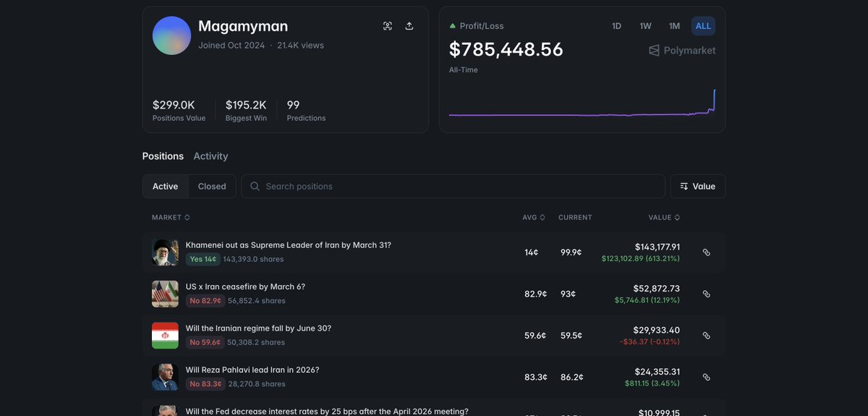Select the 1M profit timeframe

tap(674, 26)
